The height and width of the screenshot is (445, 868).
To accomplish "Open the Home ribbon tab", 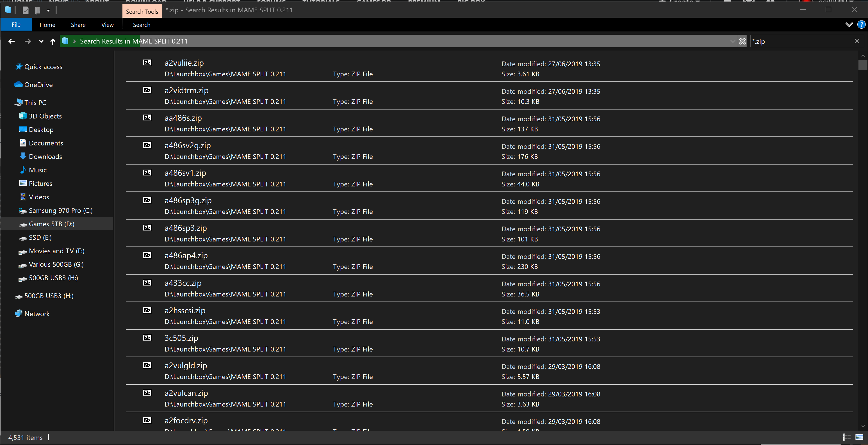I will [47, 25].
